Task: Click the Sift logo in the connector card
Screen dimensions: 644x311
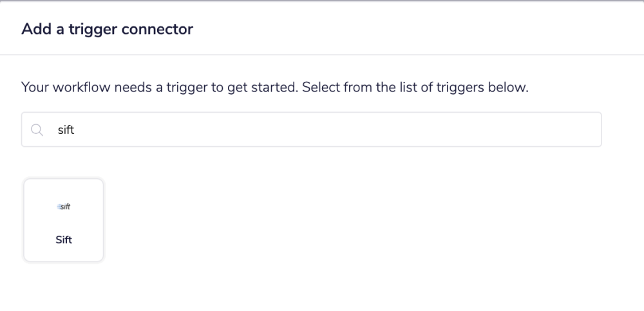Action: 64,207
